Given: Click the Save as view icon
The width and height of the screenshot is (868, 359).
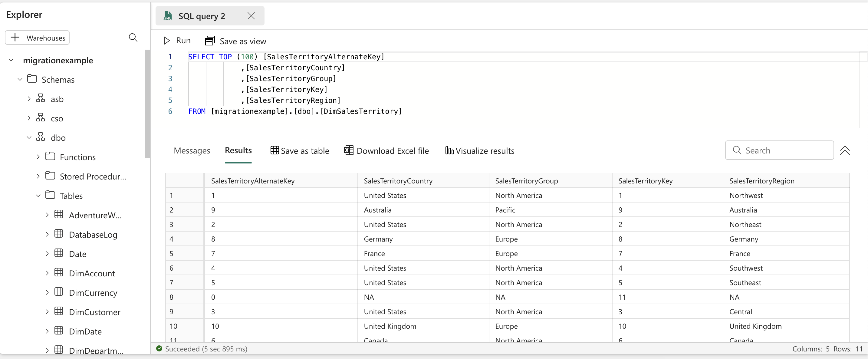Looking at the screenshot, I should tap(210, 41).
